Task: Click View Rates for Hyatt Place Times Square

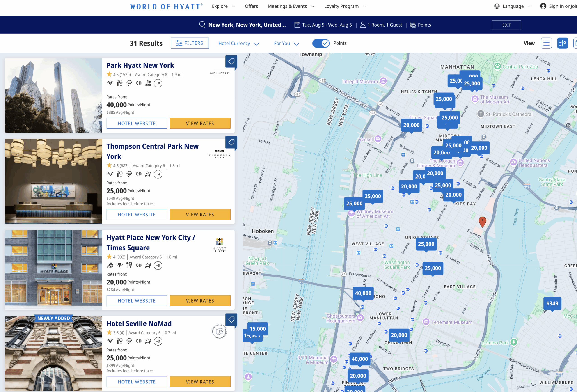Action: point(200,301)
